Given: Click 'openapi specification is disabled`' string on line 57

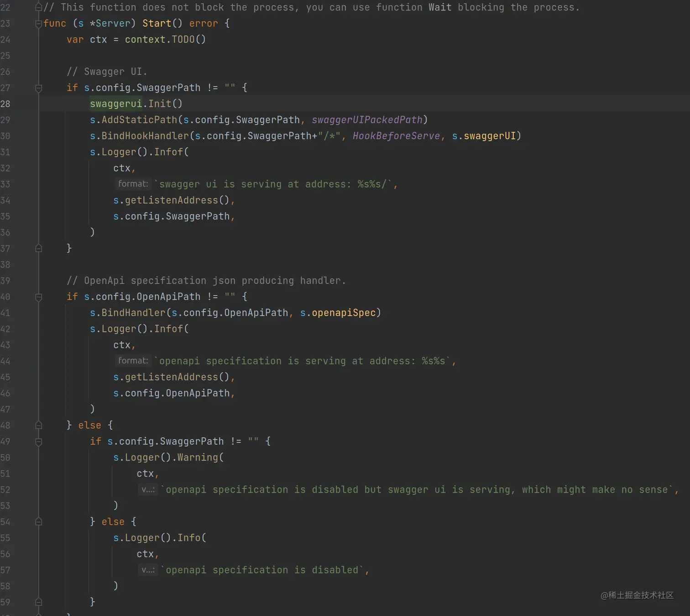Looking at the screenshot, I should click(264, 570).
